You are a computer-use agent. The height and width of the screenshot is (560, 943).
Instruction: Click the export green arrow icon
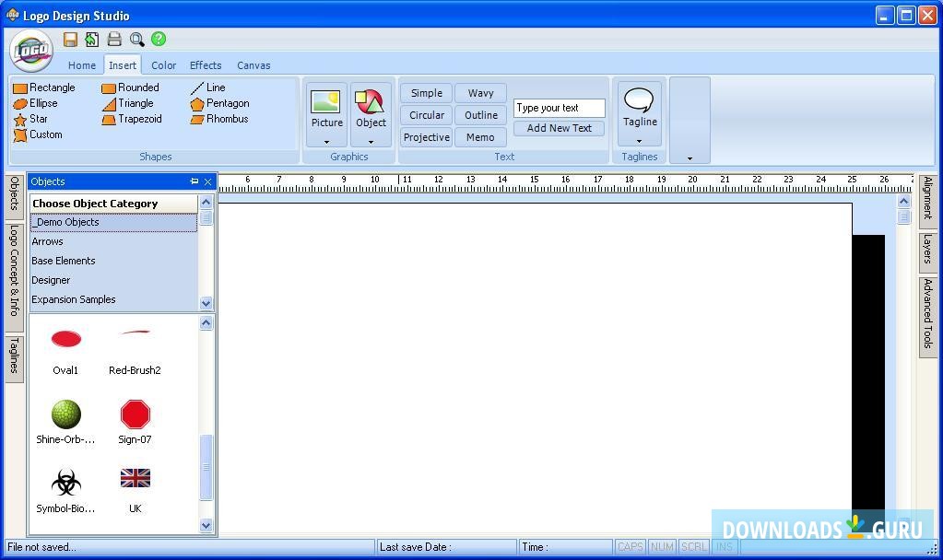91,40
